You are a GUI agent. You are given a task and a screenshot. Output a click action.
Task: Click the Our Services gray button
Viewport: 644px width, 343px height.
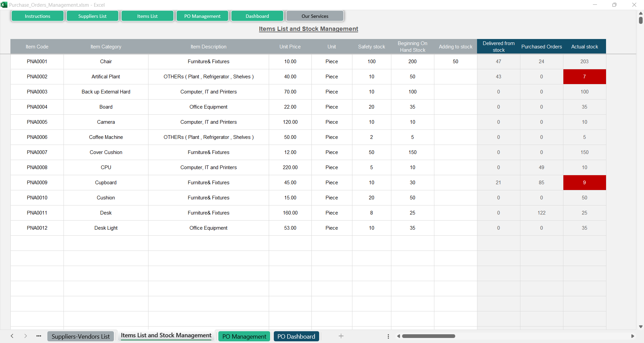(315, 16)
